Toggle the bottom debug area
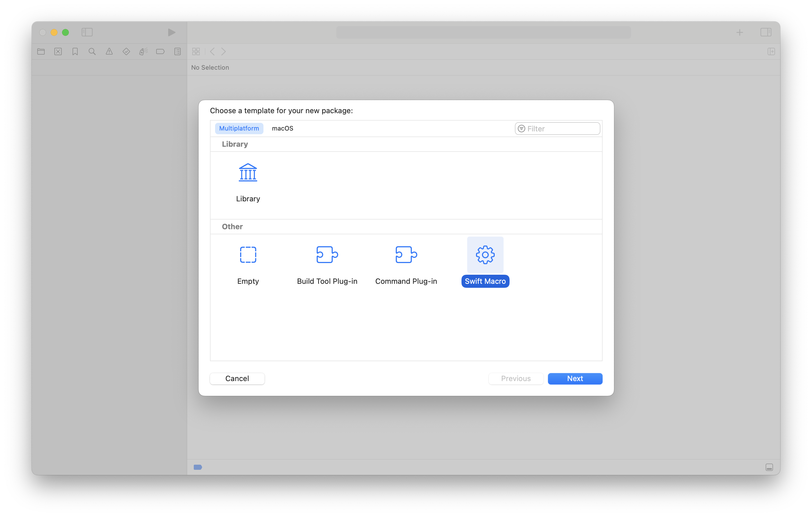Viewport: 812px width, 517px height. [x=769, y=467]
